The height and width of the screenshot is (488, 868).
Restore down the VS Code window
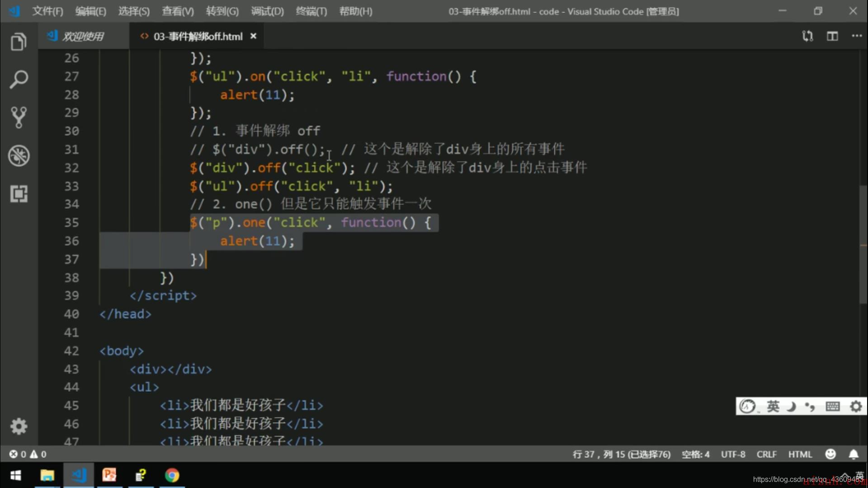pyautogui.click(x=818, y=11)
